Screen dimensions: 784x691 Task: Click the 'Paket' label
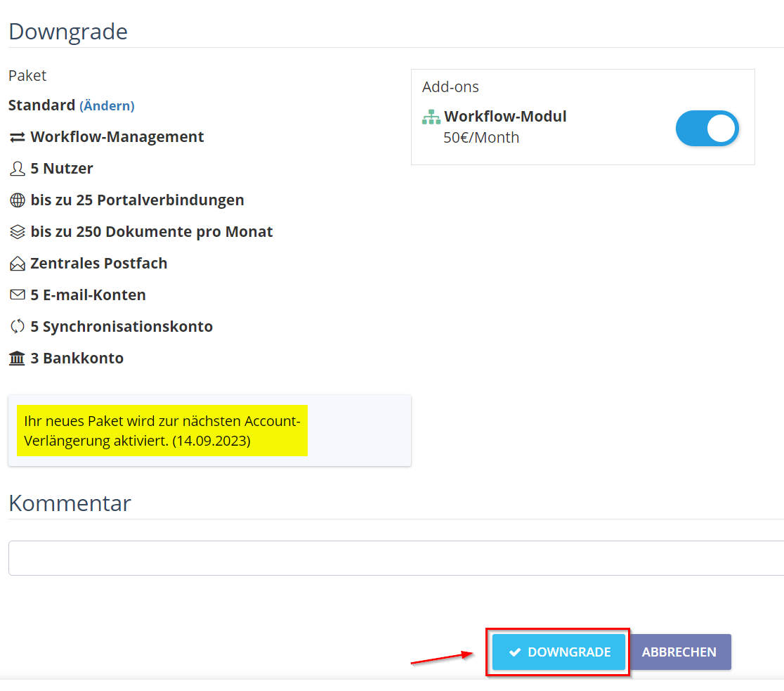point(27,75)
